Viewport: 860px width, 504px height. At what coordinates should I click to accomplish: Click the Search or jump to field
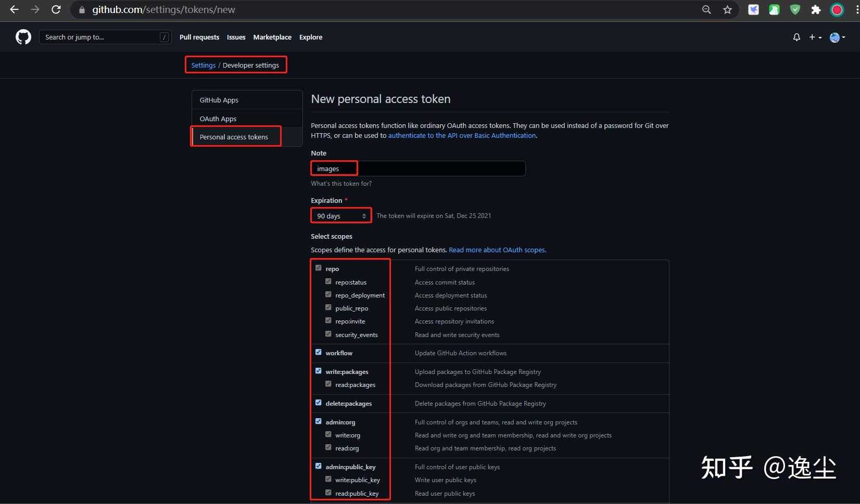[105, 37]
